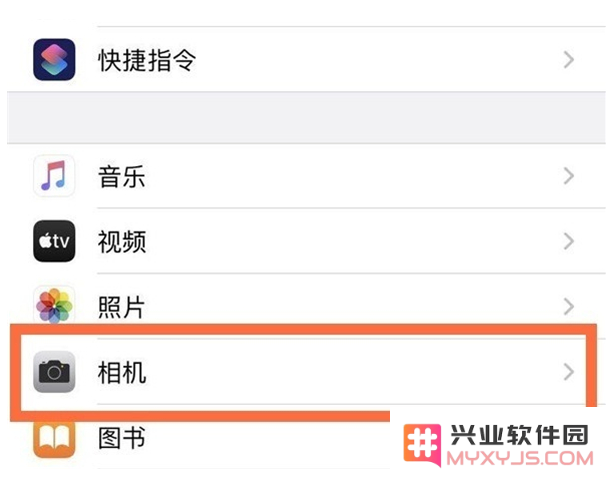The height and width of the screenshot is (482, 606).
Task: Click the pink hashtag watermark logo
Action: [x=422, y=445]
